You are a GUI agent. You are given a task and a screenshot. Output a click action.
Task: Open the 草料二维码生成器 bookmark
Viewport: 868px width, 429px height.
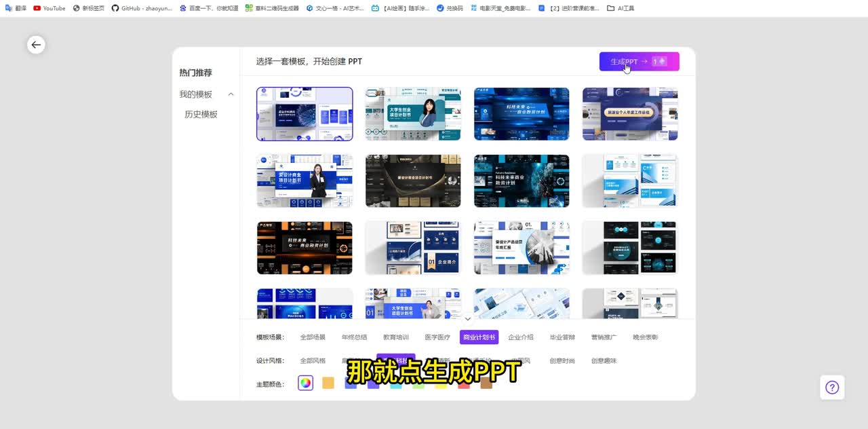(x=271, y=8)
